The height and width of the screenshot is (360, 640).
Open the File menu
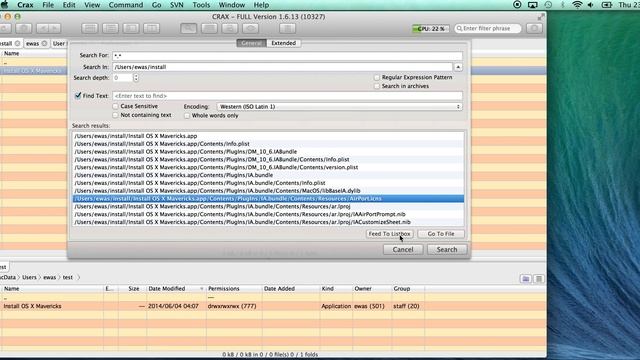48,5
